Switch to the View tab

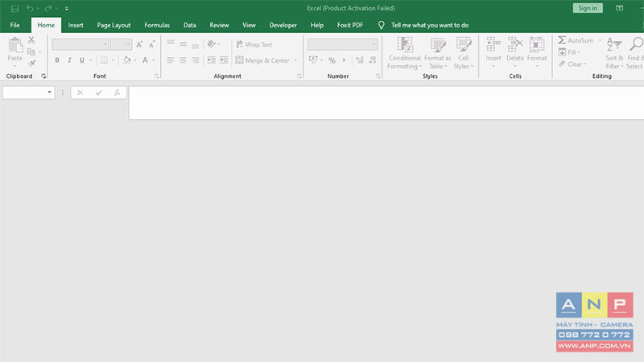pyautogui.click(x=249, y=25)
